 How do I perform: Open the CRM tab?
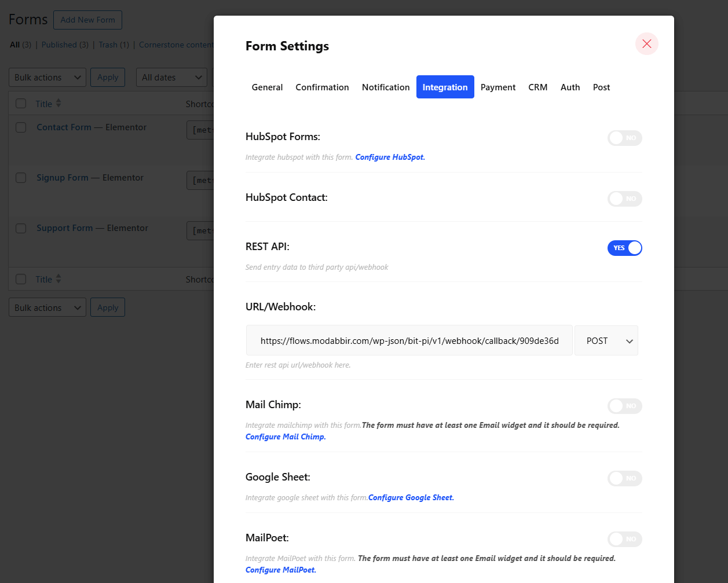[538, 87]
